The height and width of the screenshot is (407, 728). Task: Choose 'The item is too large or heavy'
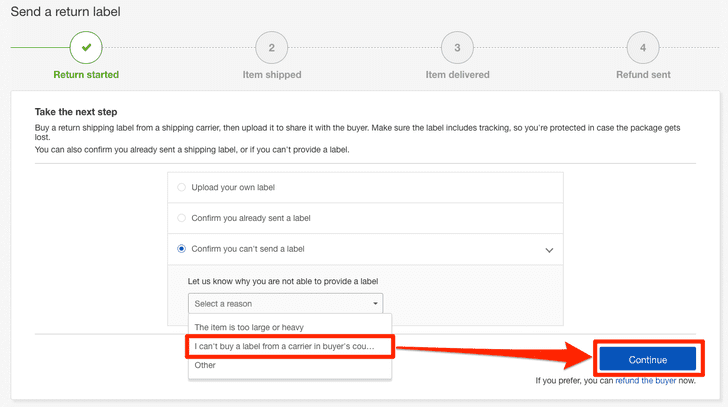(290, 327)
